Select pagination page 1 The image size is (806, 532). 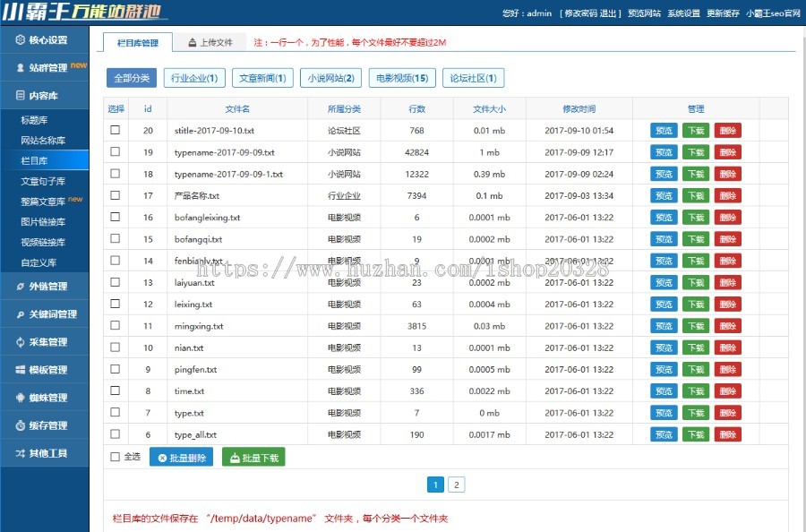pyautogui.click(x=435, y=485)
